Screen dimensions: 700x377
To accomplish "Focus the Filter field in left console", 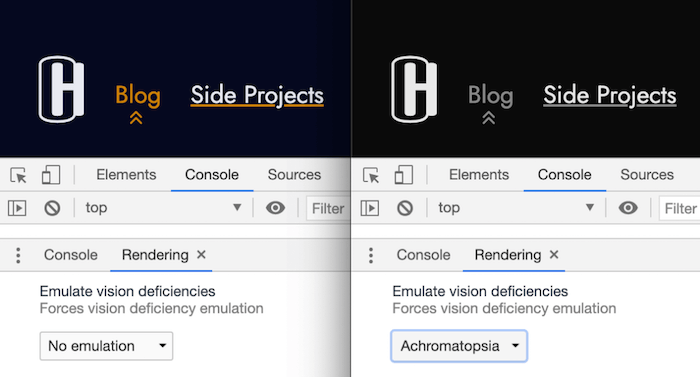I will tap(328, 208).
